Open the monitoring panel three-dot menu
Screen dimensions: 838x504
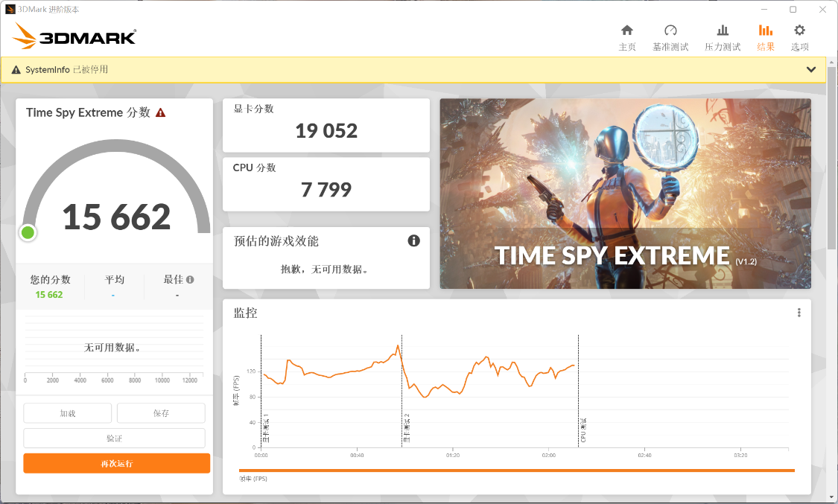[x=799, y=313]
